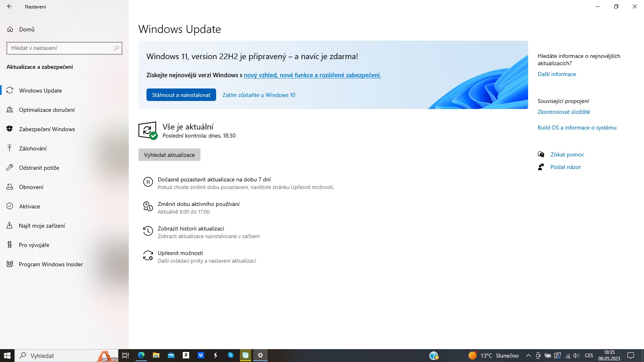The width and height of the screenshot is (644, 362).
Task: Open File Explorer from the taskbar
Action: pyautogui.click(x=156, y=356)
